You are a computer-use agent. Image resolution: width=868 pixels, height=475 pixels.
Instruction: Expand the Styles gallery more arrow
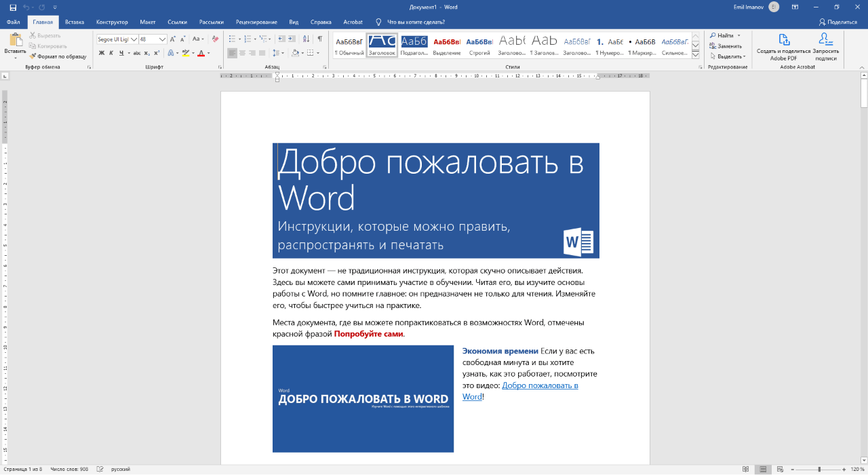tap(695, 55)
